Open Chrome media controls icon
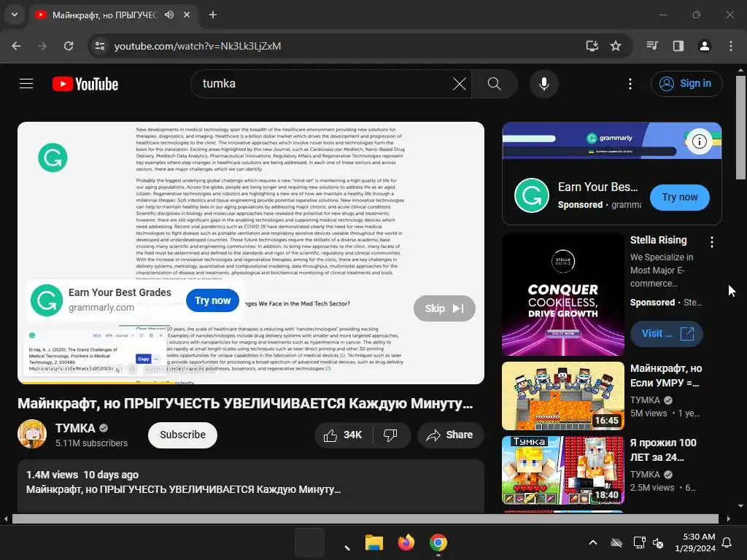 pos(652,46)
